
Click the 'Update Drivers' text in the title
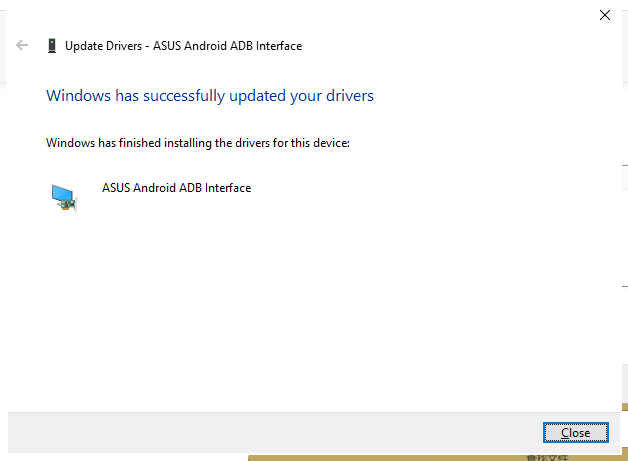coord(106,45)
